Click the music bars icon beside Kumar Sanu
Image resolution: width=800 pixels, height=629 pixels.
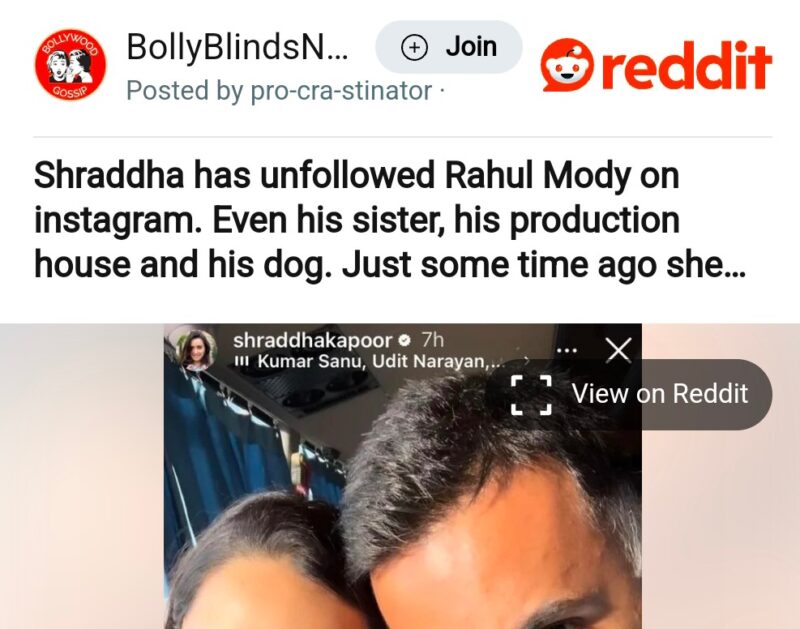[x=241, y=362]
